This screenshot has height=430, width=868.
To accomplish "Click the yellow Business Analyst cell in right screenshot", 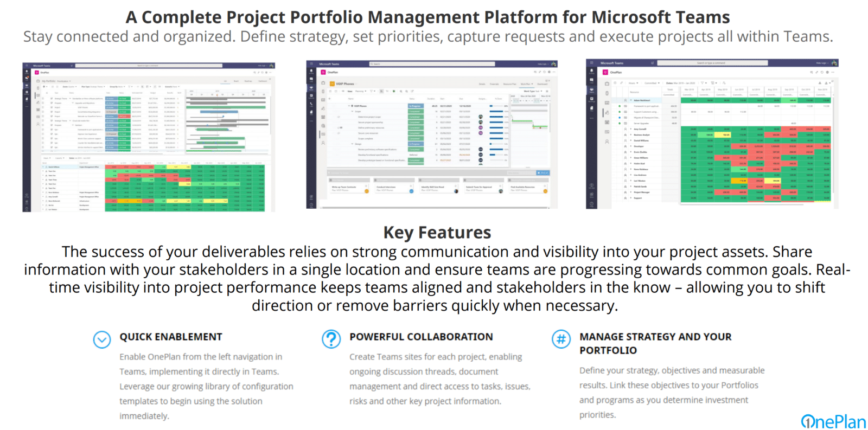I will 723,135.
